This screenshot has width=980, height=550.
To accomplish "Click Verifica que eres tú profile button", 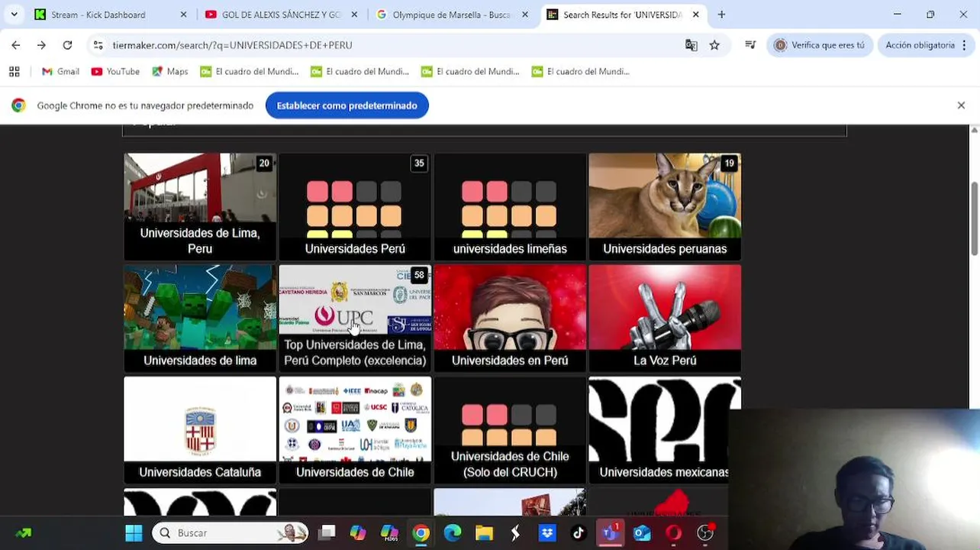I will click(x=819, y=45).
